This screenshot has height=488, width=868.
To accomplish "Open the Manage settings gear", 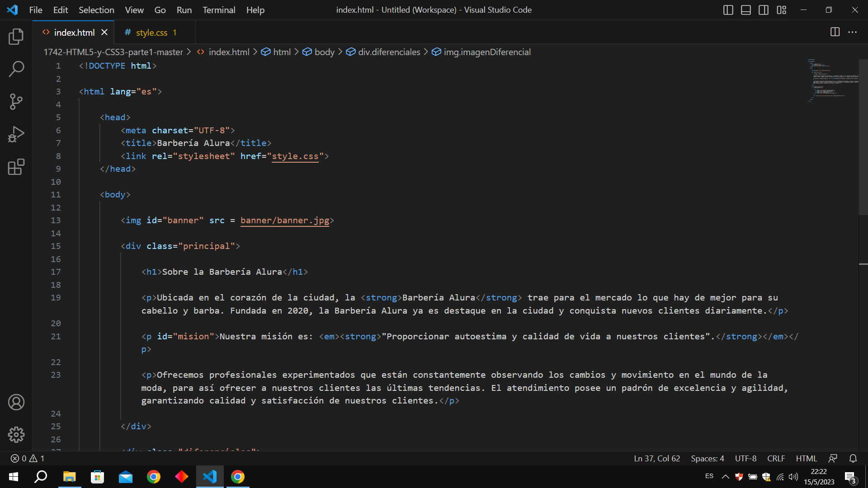I will coord(16,435).
